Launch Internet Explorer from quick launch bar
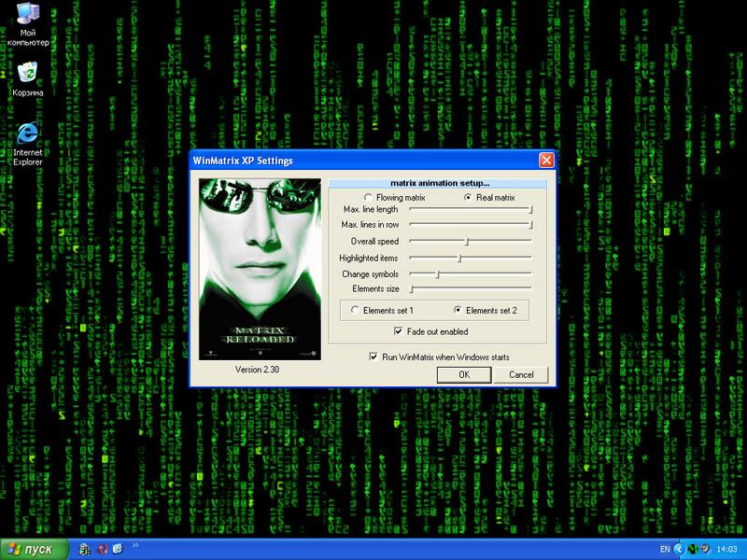 pos(118,549)
